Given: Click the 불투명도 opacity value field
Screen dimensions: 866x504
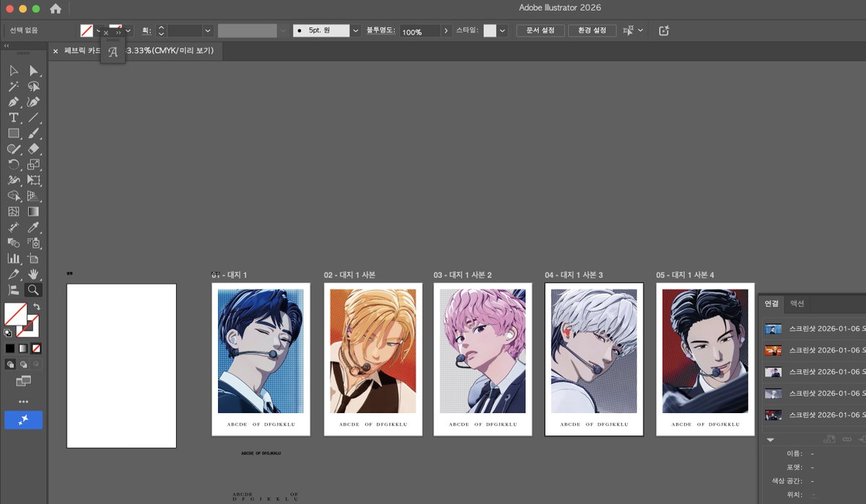Looking at the screenshot, I should tap(420, 32).
